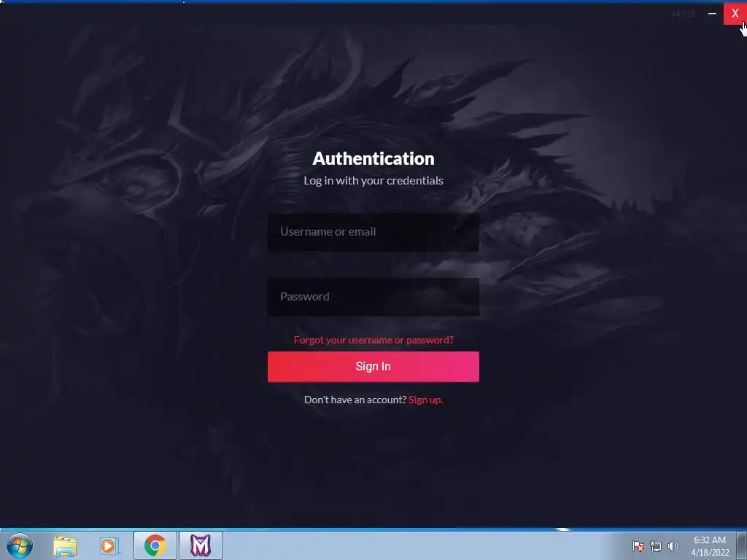Viewport: 747px width, 560px height.
Task: Select the M app icon in taskbar
Action: tap(201, 545)
